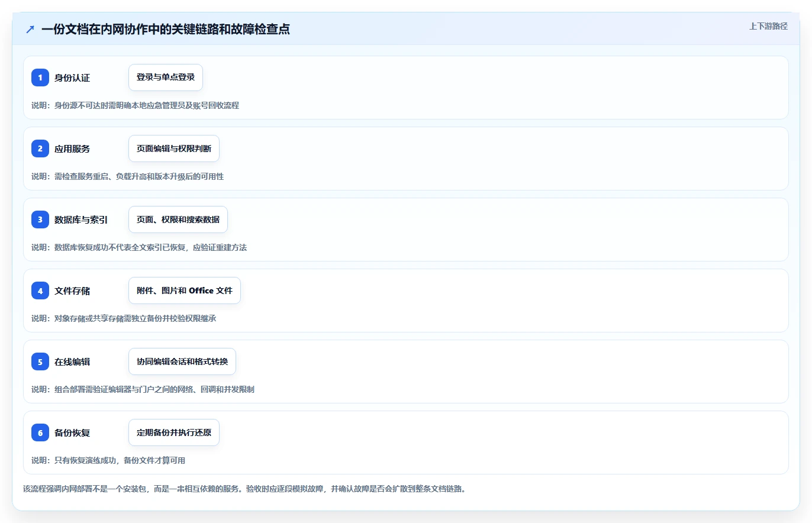Click the step 6 number badge

pyautogui.click(x=40, y=432)
